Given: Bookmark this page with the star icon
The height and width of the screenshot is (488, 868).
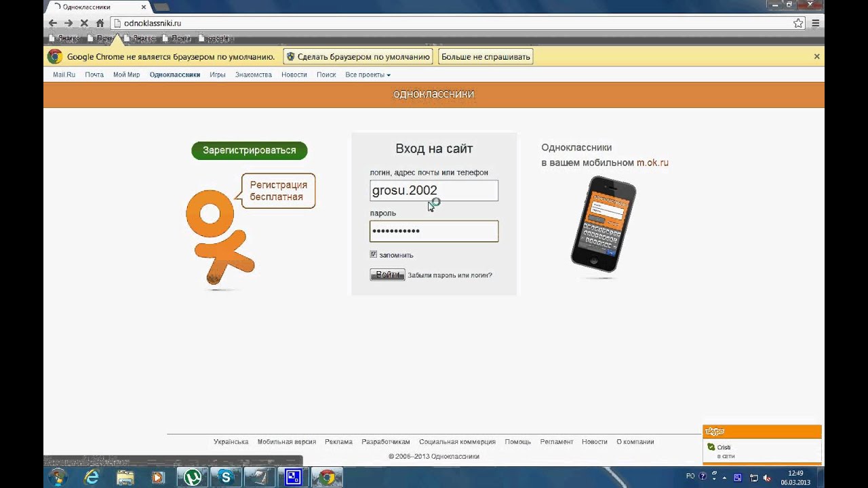Looking at the screenshot, I should point(798,23).
